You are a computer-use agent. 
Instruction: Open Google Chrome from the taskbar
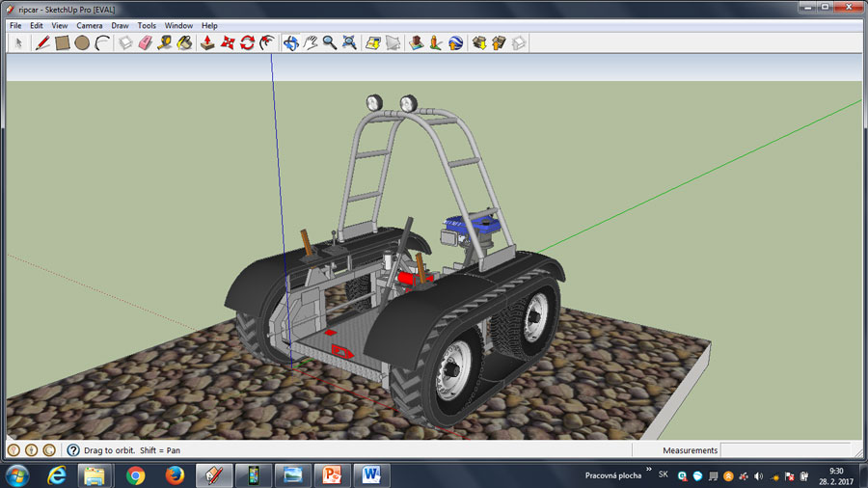coord(135,474)
